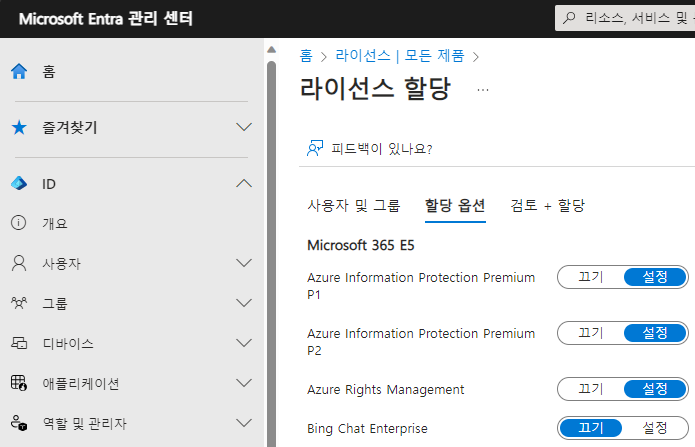Image resolution: width=695 pixels, height=447 pixels.
Task: Click the Roles and admins (역할 및 관리자) icon
Action: point(19,423)
